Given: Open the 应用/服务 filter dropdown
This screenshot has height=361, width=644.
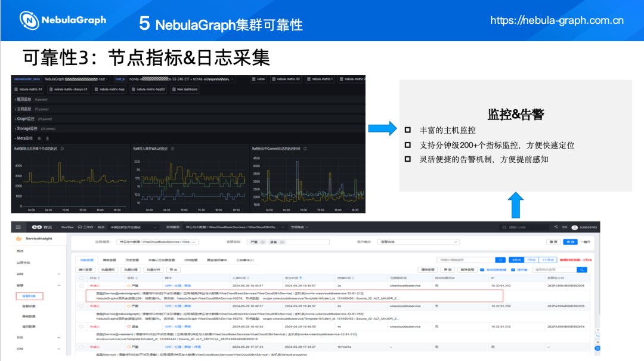Looking at the screenshot, I should 157,242.
